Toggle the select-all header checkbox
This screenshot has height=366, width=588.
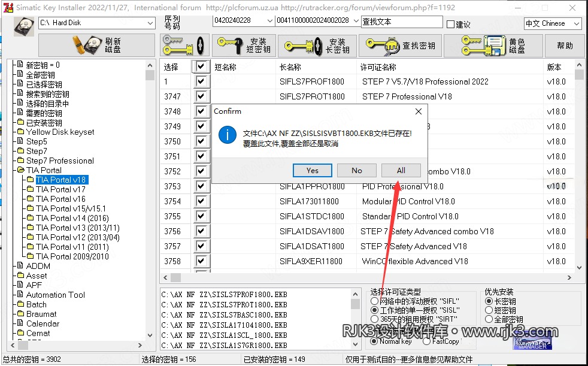[x=201, y=66]
